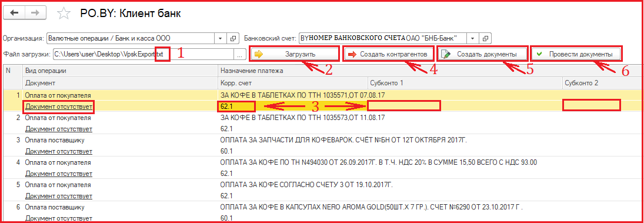Click the Загрузить button
This screenshot has width=644, height=223.
coord(294,54)
